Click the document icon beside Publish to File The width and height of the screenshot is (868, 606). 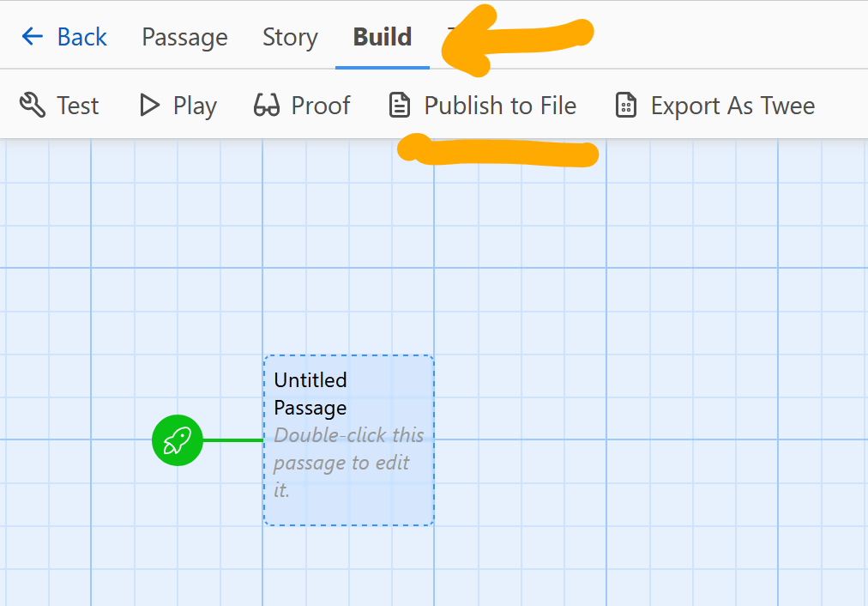[400, 105]
